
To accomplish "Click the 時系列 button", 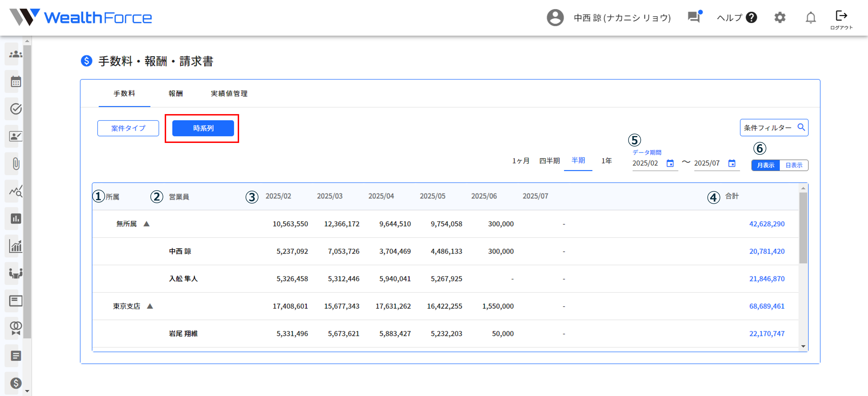I will pos(203,128).
